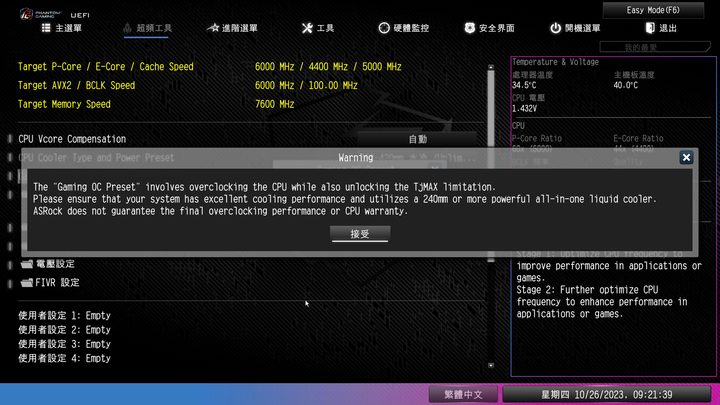Click the 40.0°C motherboard temperature reading
This screenshot has width=720, height=405.
click(x=625, y=85)
